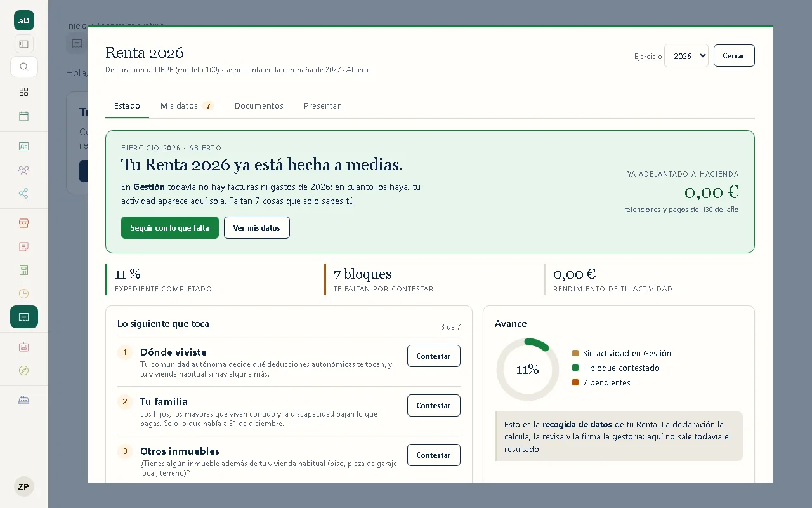The width and height of the screenshot is (812, 508).
Task: Open the cash register icon
Action: (x=24, y=400)
